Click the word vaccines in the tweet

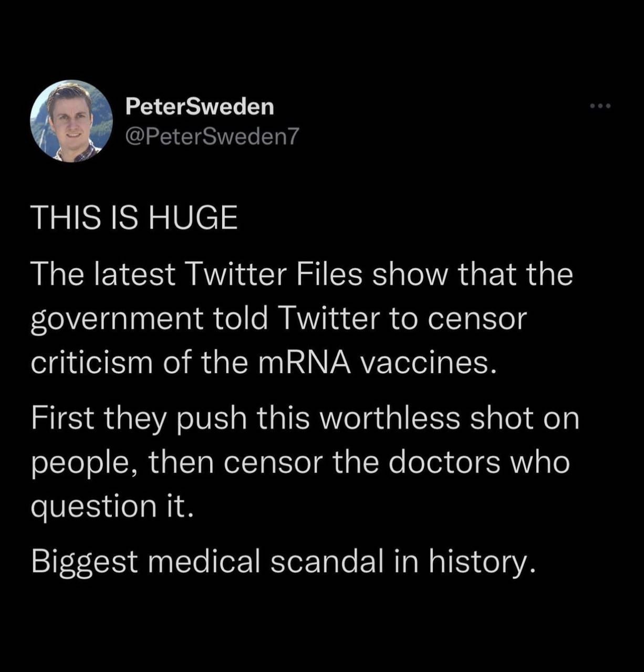coord(428,363)
